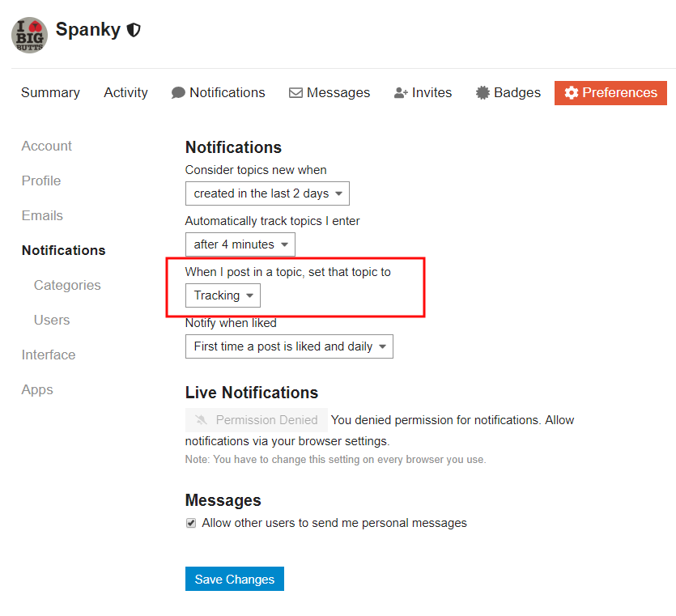Go to the Emails preferences section
Viewport: 676px width, 616px height.
click(x=42, y=216)
